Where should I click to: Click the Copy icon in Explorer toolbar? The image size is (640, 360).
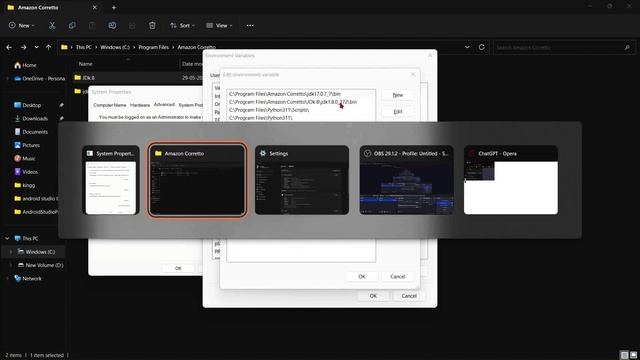pyautogui.click(x=72, y=25)
